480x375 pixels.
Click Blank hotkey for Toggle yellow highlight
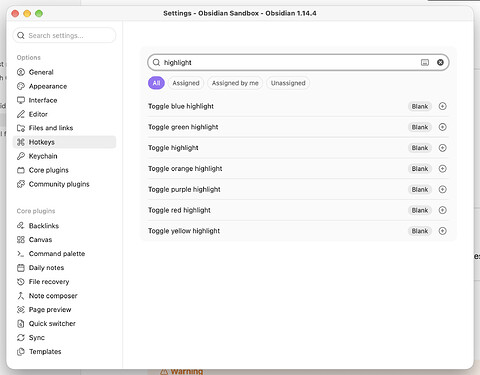tap(420, 231)
